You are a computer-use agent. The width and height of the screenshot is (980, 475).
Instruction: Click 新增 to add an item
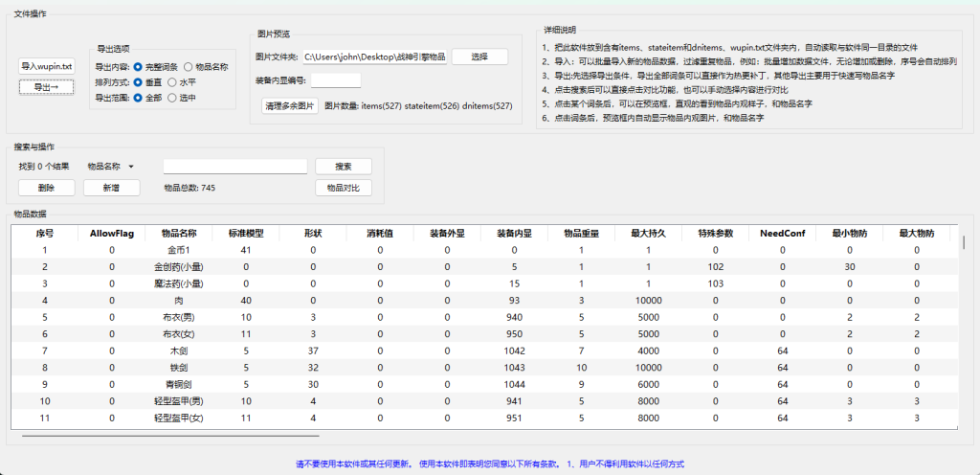pos(111,188)
